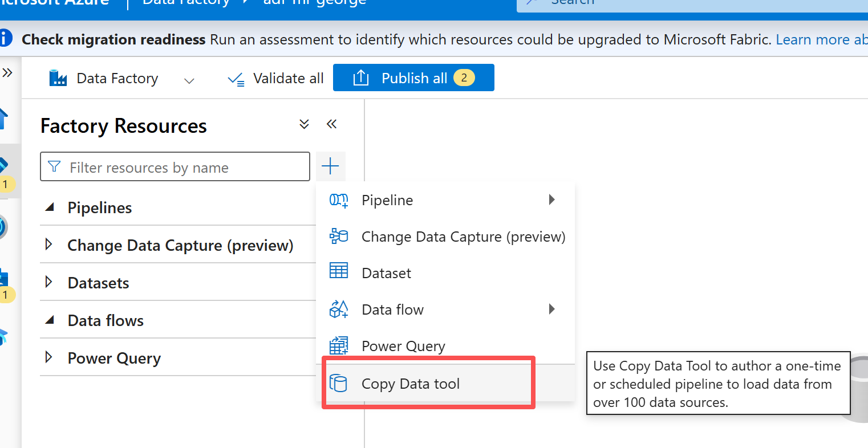Viewport: 868px width, 448px height.
Task: Expand the Datasets tree node
Action: pos(49,282)
